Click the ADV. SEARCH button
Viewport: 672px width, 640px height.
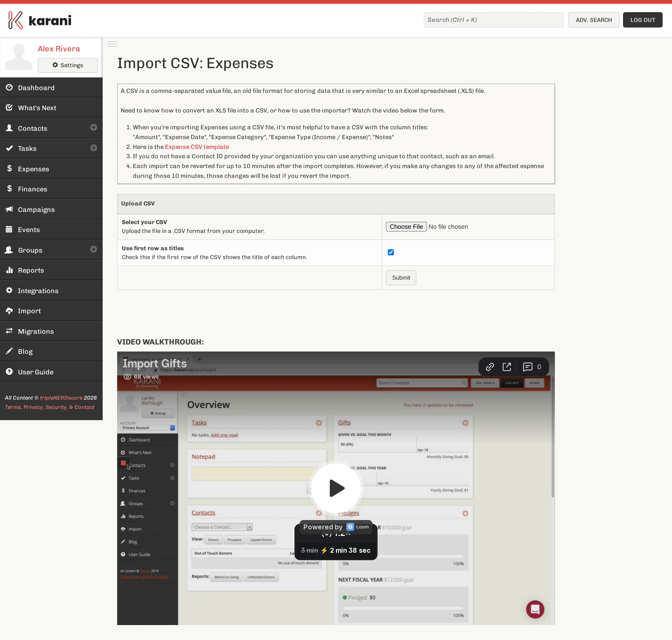594,20
